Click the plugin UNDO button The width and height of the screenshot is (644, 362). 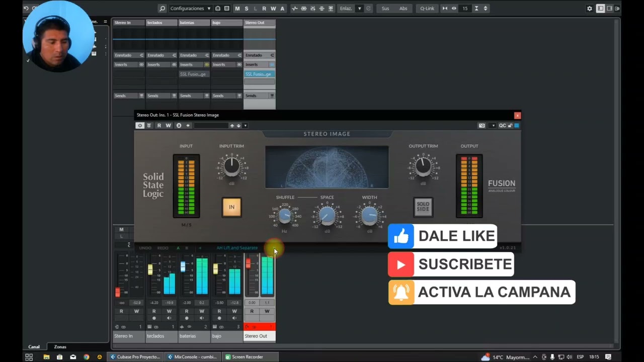145,248
